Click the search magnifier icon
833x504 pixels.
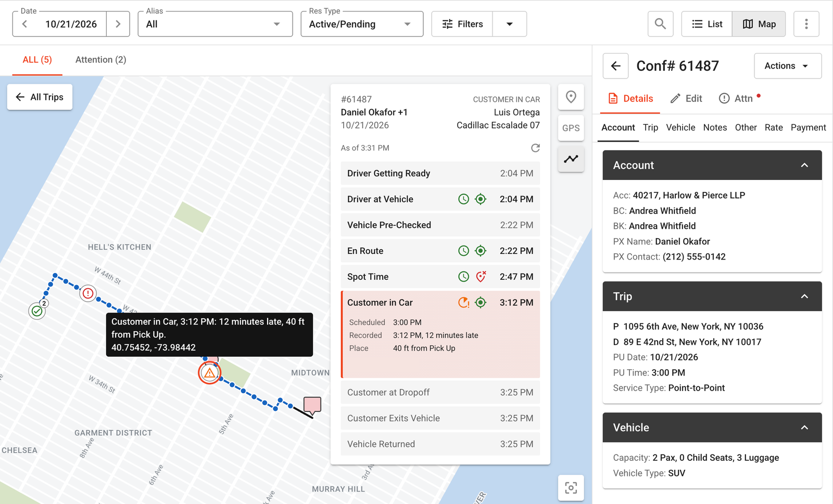[660, 24]
